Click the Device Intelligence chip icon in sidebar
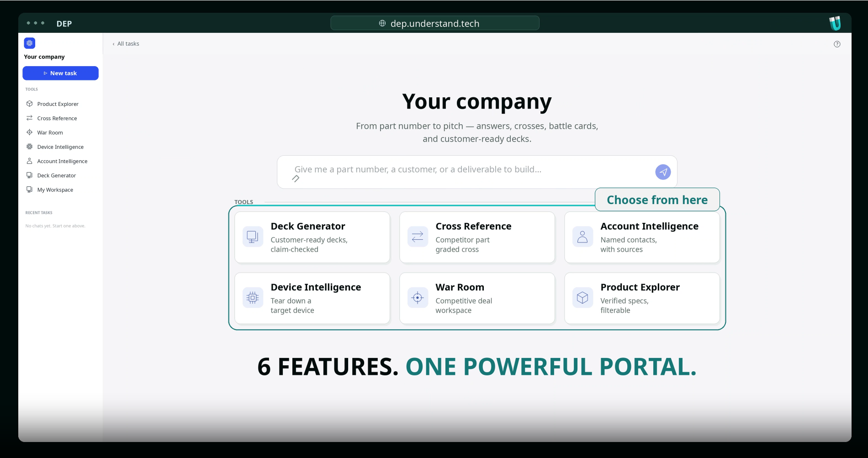Screen dimensions: 868x458 click(30, 147)
